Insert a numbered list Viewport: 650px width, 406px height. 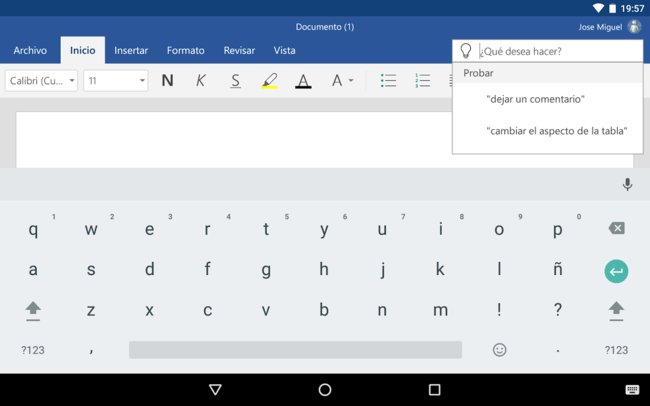[x=422, y=80]
